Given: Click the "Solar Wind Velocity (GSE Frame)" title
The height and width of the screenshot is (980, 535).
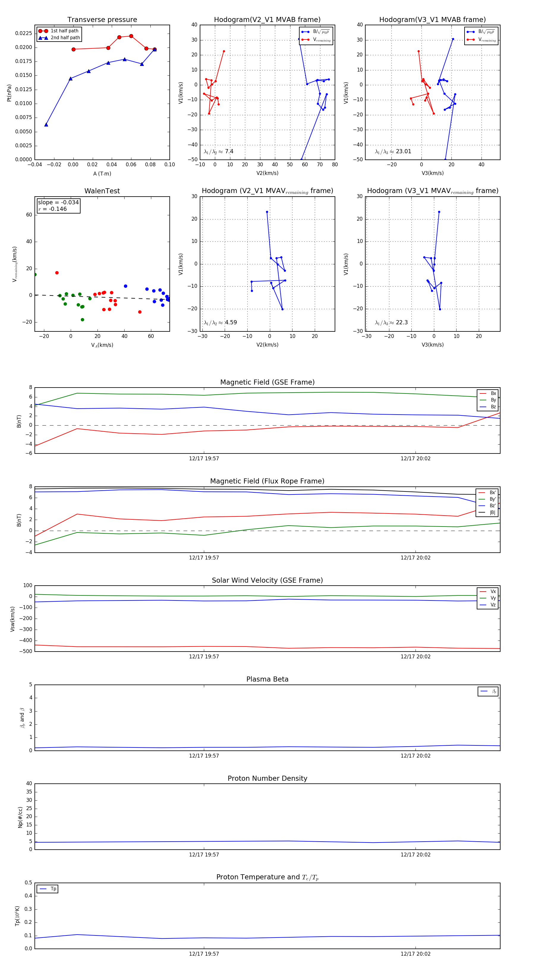Looking at the screenshot, I should tap(267, 580).
